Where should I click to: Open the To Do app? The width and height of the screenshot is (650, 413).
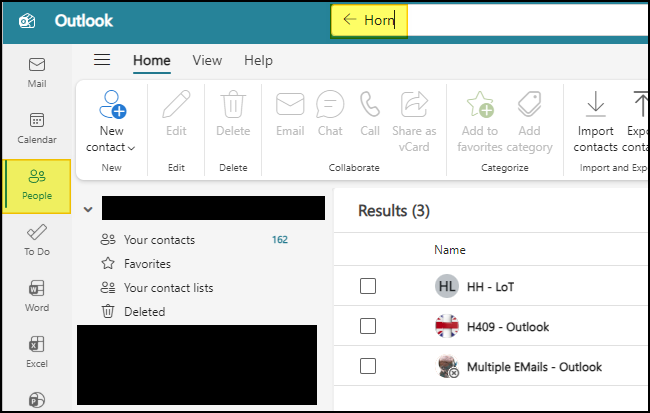37,240
